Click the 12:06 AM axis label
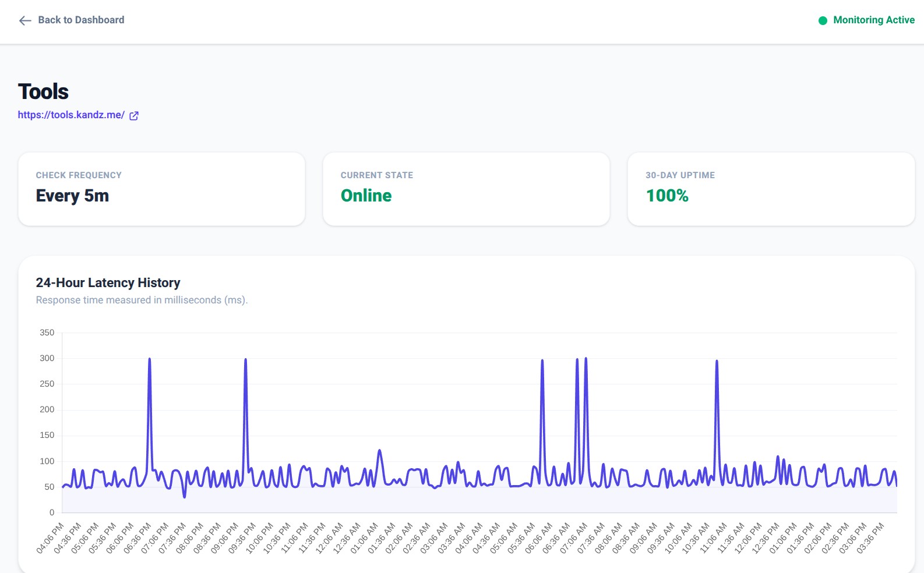This screenshot has width=924, height=573. pos(330,537)
